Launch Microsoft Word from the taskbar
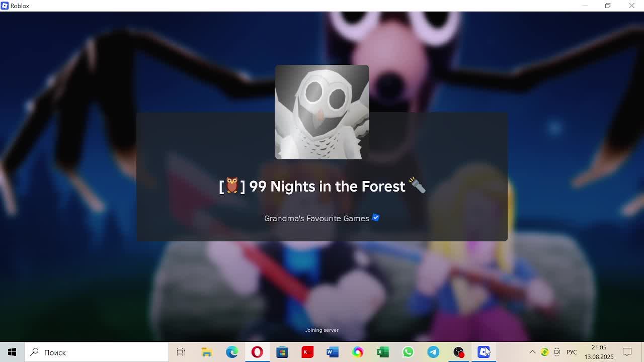 click(x=333, y=352)
